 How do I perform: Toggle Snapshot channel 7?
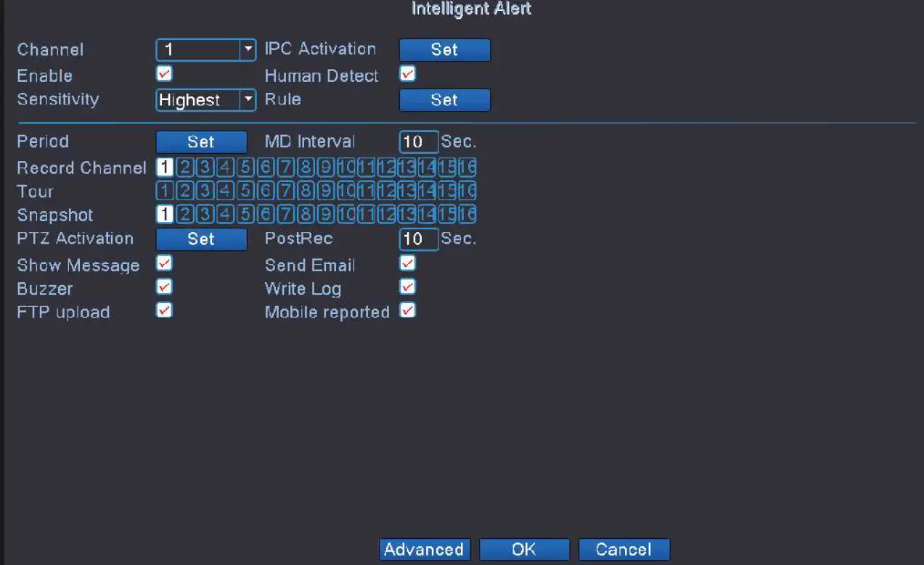tap(286, 215)
